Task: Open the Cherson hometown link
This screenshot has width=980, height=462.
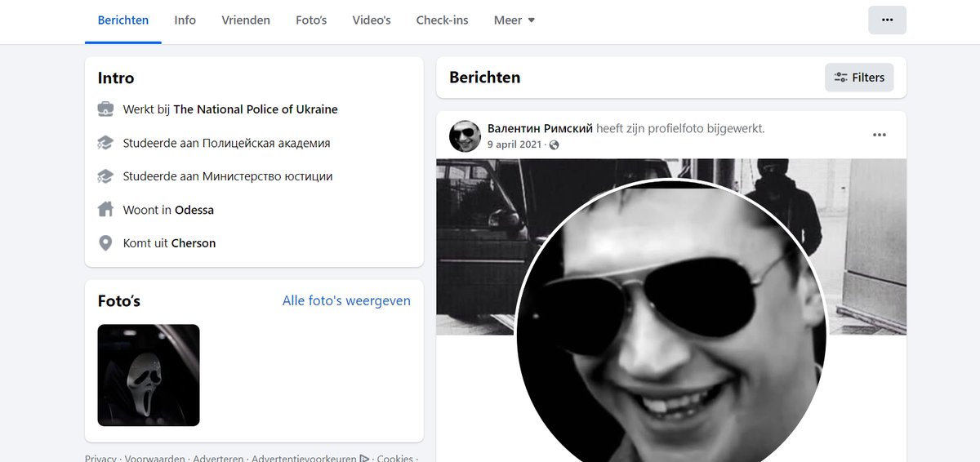Action: pos(194,243)
